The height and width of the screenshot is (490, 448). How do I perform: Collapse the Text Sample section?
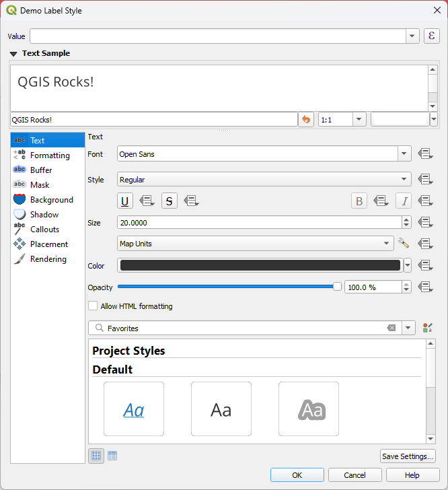13,54
